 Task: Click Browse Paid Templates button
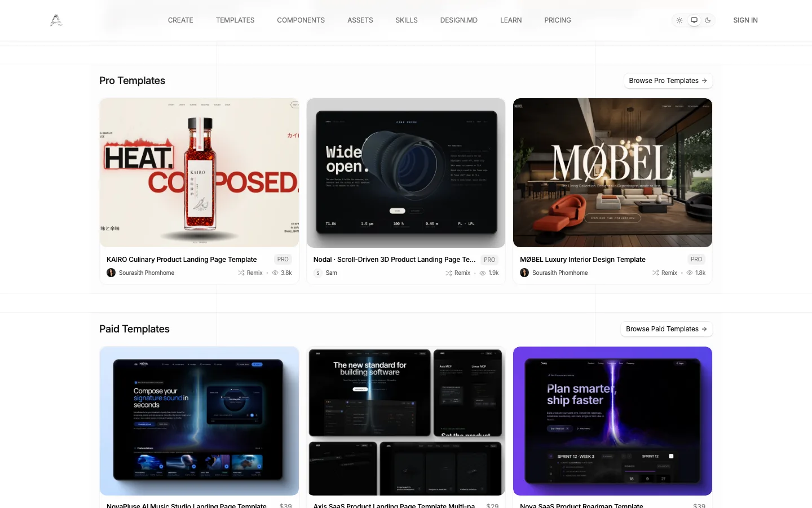tap(667, 329)
